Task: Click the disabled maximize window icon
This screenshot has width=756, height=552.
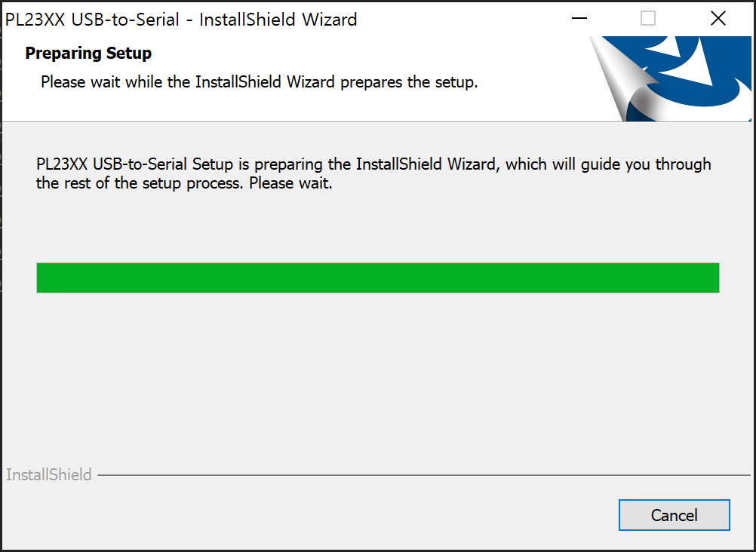Action: (x=648, y=19)
